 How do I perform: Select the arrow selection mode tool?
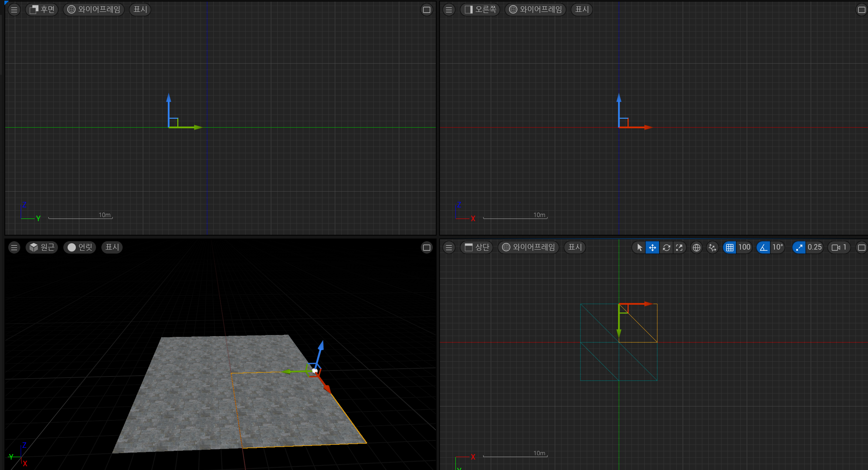tap(640, 247)
